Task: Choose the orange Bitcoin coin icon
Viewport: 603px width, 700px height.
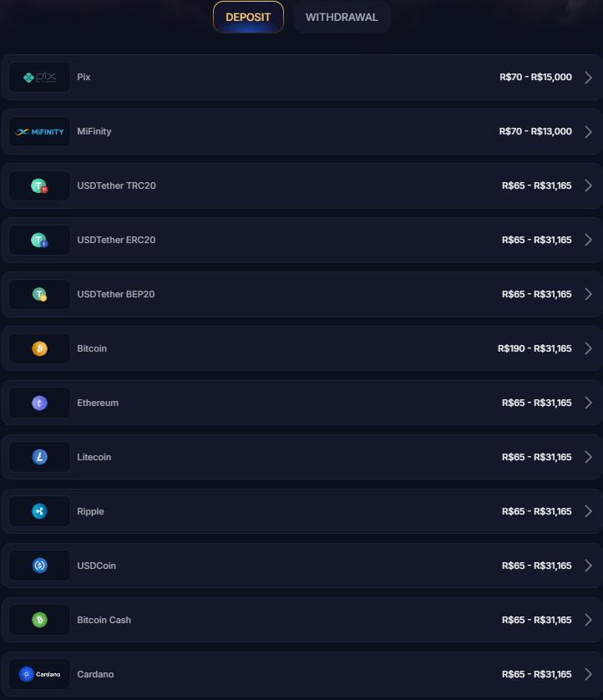Action: (x=39, y=349)
